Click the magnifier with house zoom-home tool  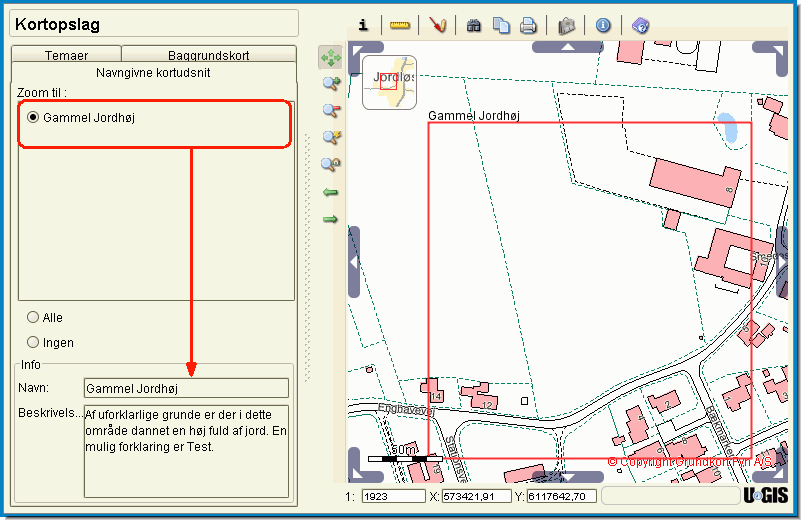click(331, 164)
